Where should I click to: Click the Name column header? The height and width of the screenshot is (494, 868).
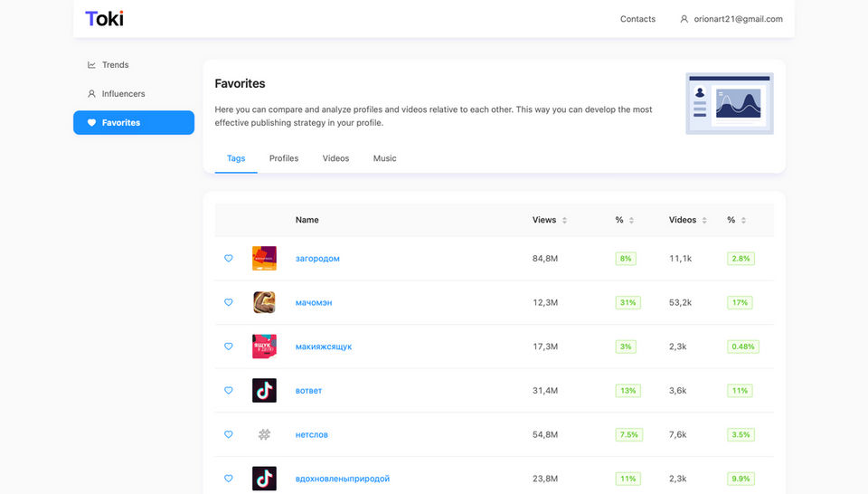point(307,220)
